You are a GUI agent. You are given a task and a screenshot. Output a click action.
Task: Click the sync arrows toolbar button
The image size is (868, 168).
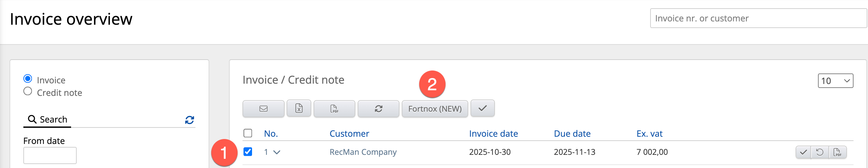(378, 109)
